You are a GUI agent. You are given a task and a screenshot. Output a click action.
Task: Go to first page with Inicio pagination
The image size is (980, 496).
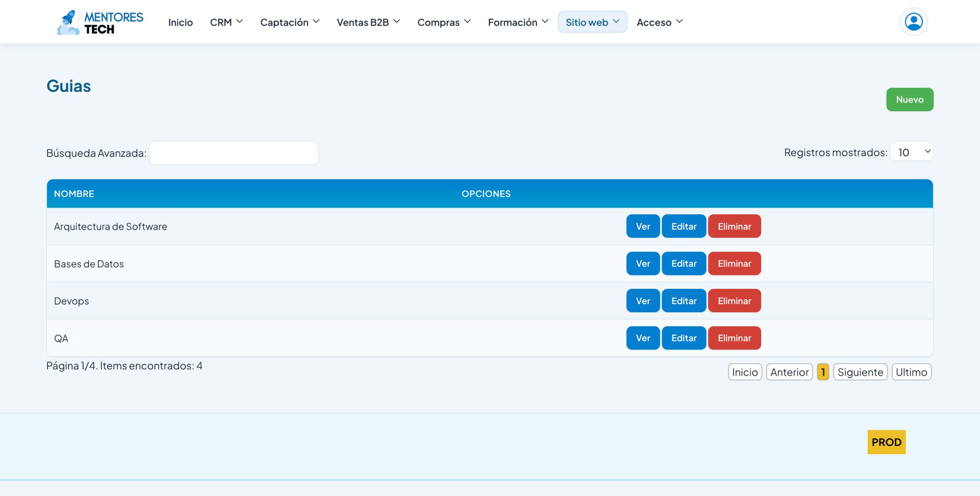coord(745,372)
